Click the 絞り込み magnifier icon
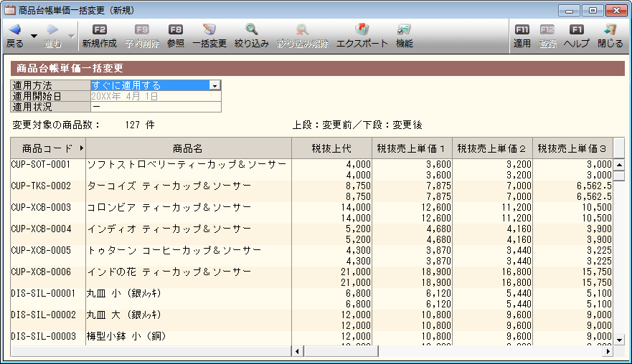The height and width of the screenshot is (364, 632). pyautogui.click(x=252, y=29)
